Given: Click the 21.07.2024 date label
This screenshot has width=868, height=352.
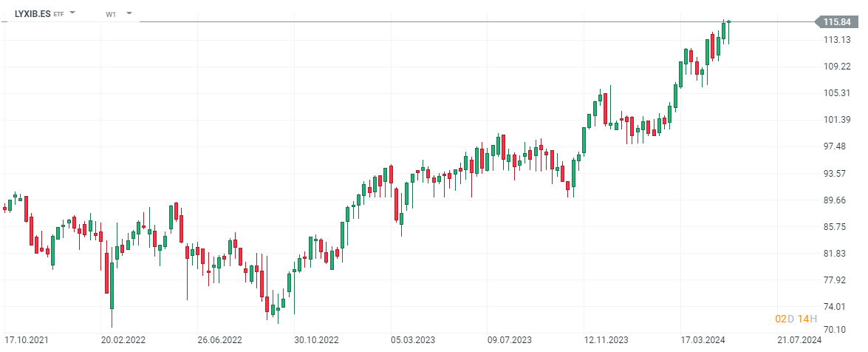Looking at the screenshot, I should (x=799, y=340).
